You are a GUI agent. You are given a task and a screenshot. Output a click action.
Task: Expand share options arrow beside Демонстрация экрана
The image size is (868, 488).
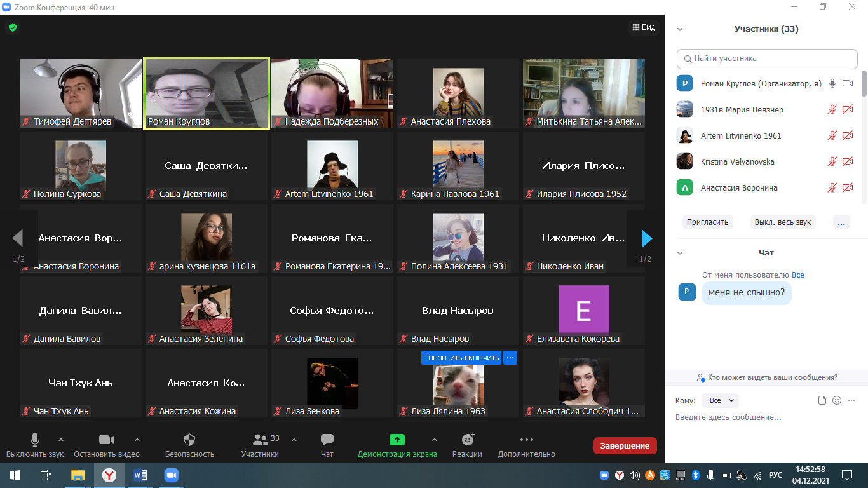(435, 440)
